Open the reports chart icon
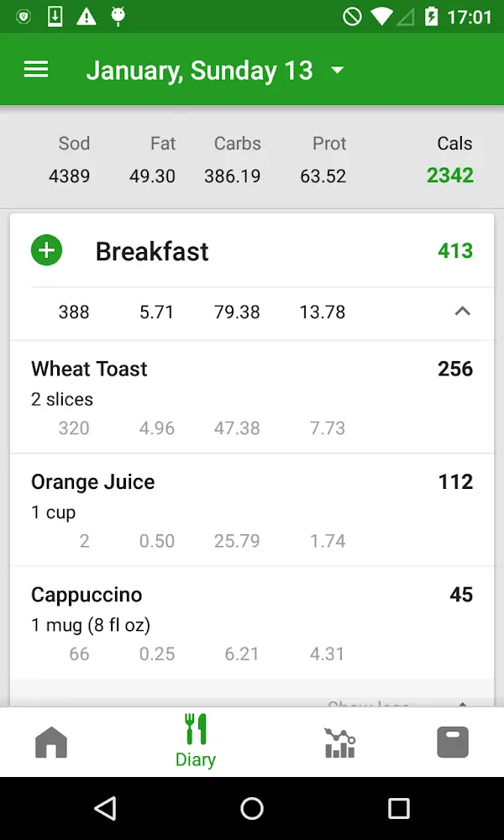Viewport: 504px width, 840px height. (x=339, y=743)
